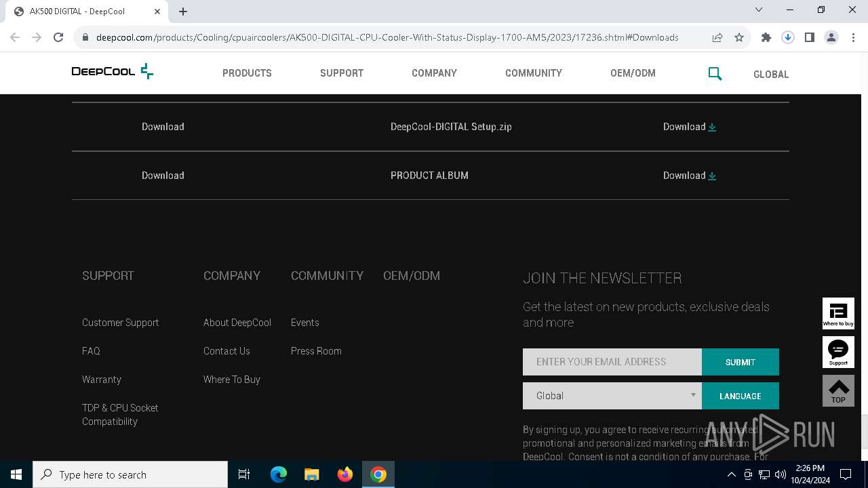Open a new tab with the plus icon
Viewport: 868px width, 488px height.
click(x=183, y=12)
